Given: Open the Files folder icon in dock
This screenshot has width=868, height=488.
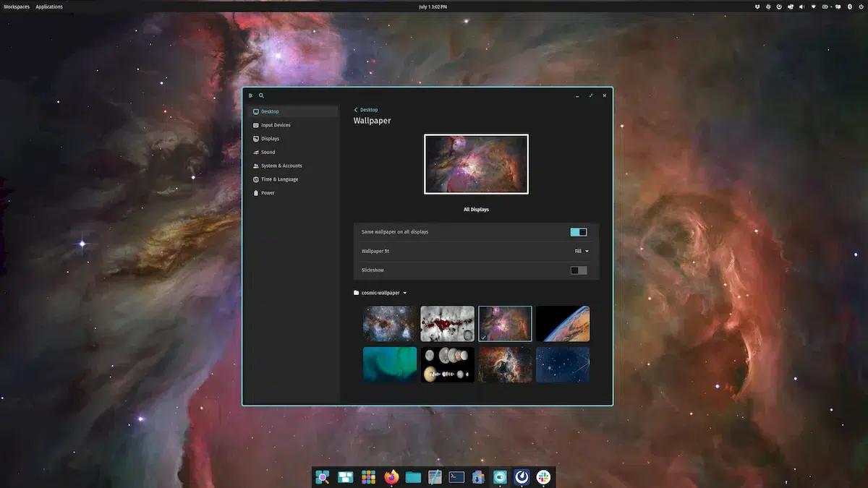Looking at the screenshot, I should coord(413,477).
